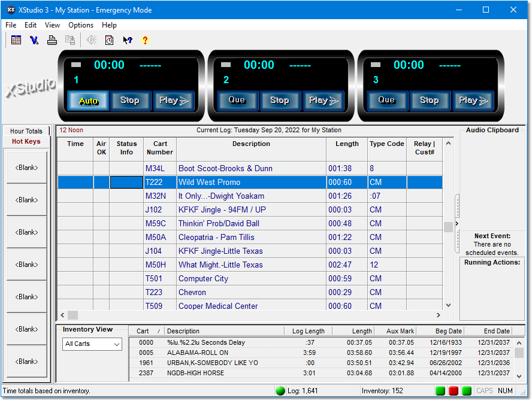Click the fifth Blank hot key button
The height and width of the screenshot is (401, 532).
coord(27,297)
